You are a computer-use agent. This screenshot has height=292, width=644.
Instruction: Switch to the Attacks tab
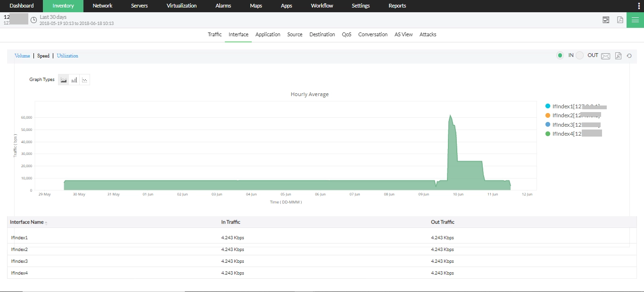[x=428, y=34]
